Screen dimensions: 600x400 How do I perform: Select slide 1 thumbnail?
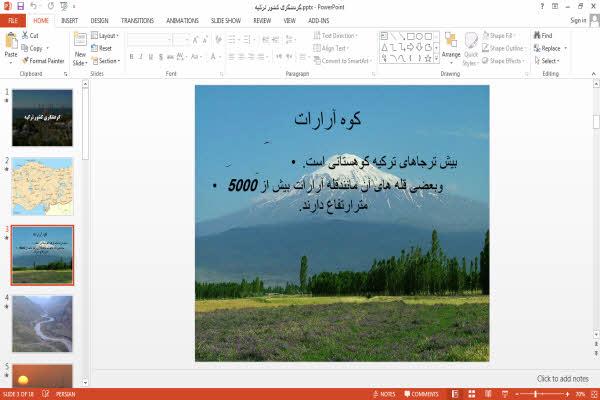(x=42, y=118)
